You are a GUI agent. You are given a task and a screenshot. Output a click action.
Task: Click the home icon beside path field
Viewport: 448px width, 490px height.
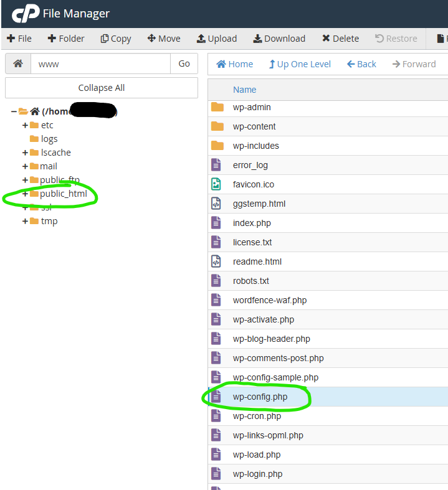(x=18, y=64)
